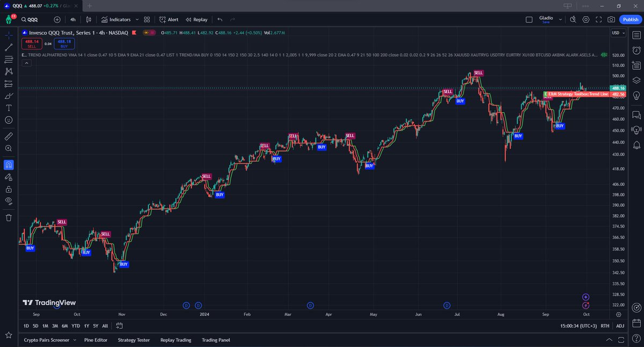Open the chats panel icon
This screenshot has width=644, height=347.
(x=636, y=115)
